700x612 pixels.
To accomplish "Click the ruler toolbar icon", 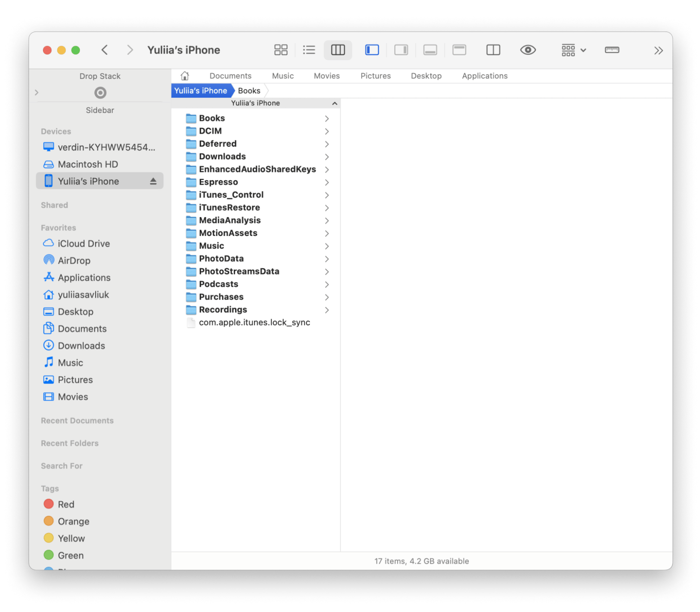I will [612, 50].
